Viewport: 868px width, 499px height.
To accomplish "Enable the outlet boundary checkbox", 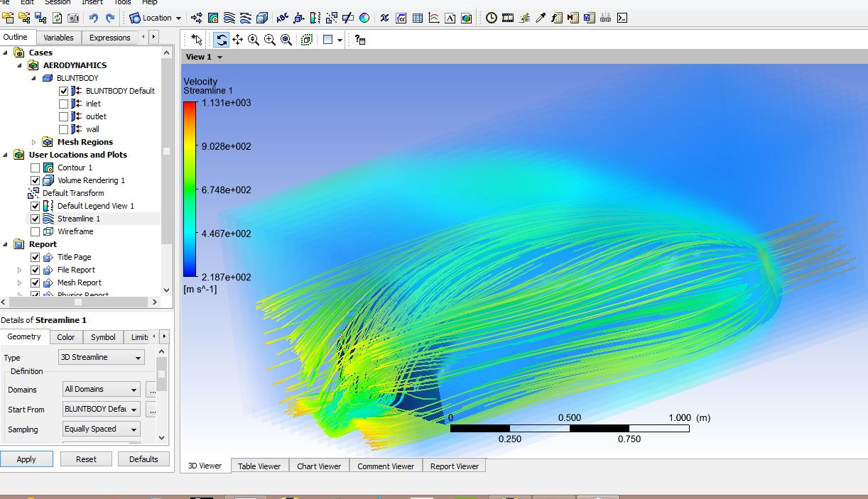I will [64, 116].
